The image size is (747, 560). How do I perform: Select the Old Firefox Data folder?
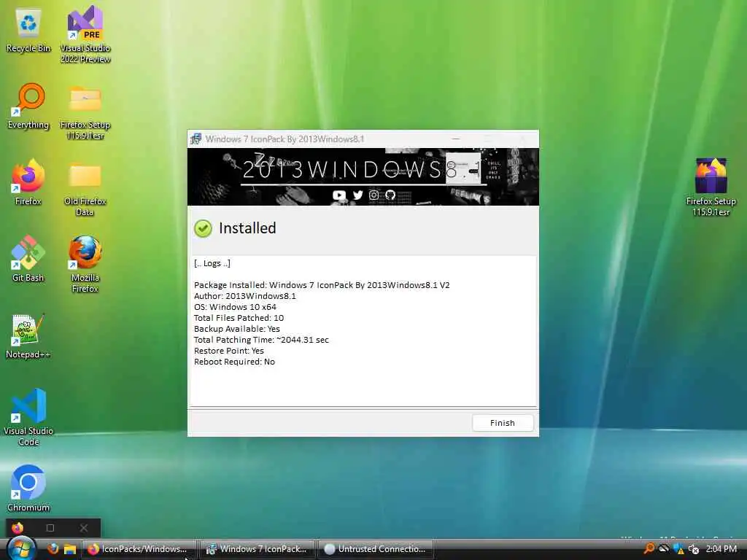pyautogui.click(x=85, y=189)
